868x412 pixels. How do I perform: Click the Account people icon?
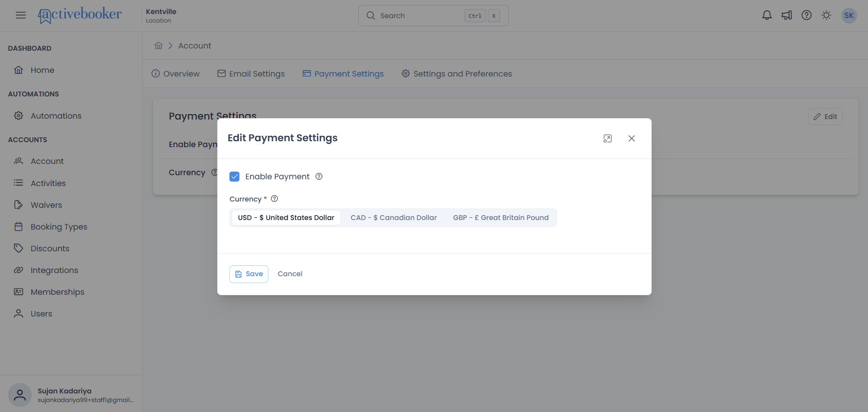[x=19, y=161]
